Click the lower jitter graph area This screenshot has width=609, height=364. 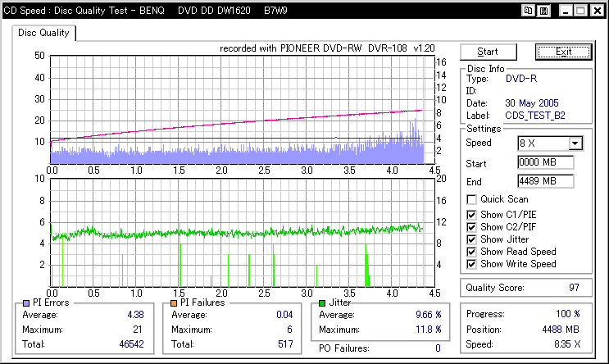(x=242, y=233)
